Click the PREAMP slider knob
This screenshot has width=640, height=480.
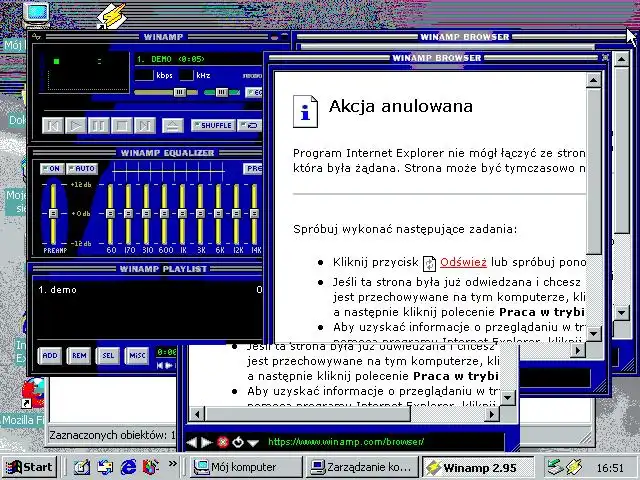pyautogui.click(x=53, y=213)
